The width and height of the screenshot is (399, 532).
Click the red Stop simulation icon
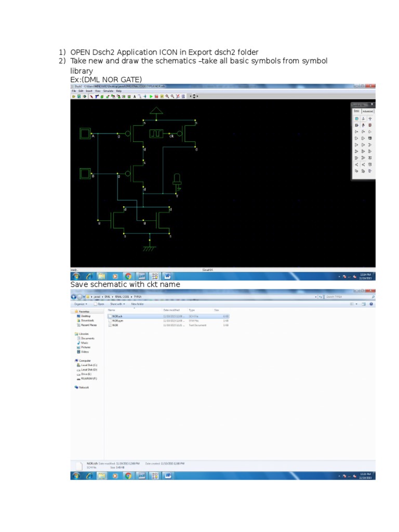[x=156, y=96]
